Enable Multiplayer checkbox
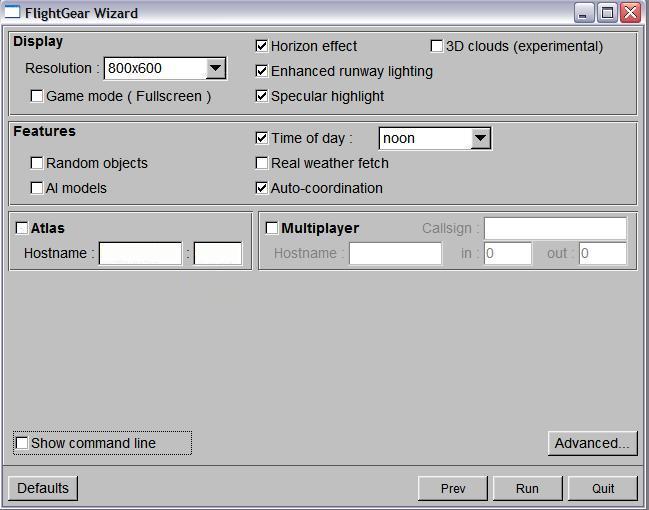 click(272, 228)
